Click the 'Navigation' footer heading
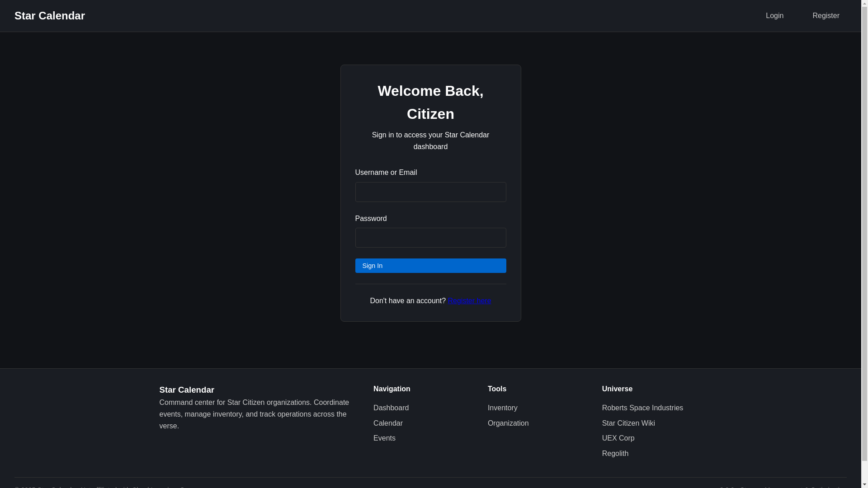Viewport: 868px width, 488px height. pos(392,389)
